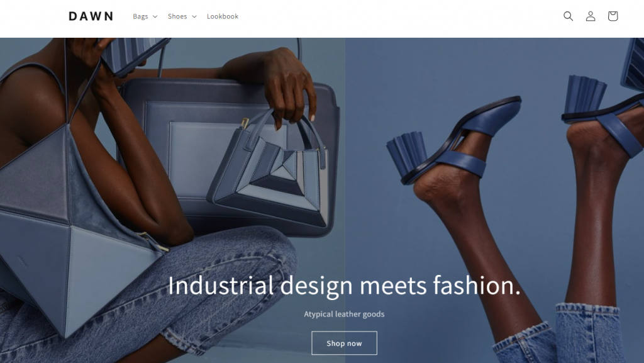Open the search magnifier icon
This screenshot has height=363, width=644.
click(x=568, y=16)
